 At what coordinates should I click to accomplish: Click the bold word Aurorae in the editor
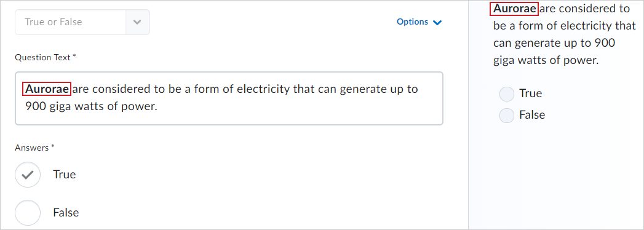coord(47,89)
